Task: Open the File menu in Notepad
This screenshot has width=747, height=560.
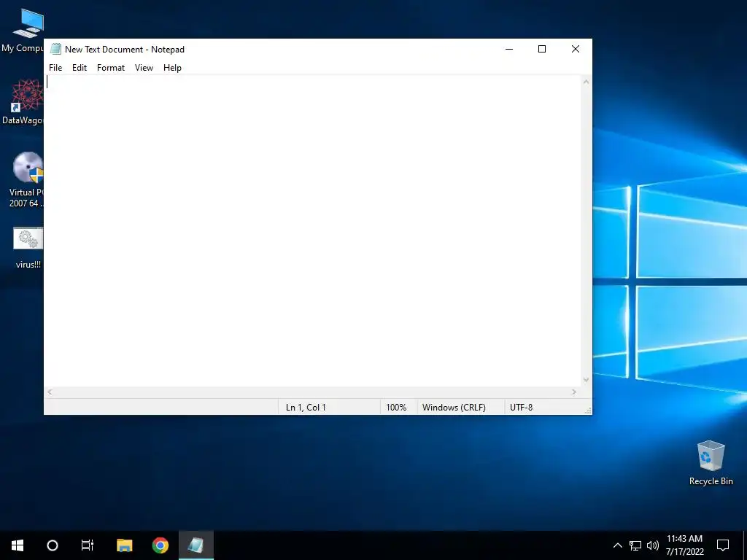Action: pos(55,68)
